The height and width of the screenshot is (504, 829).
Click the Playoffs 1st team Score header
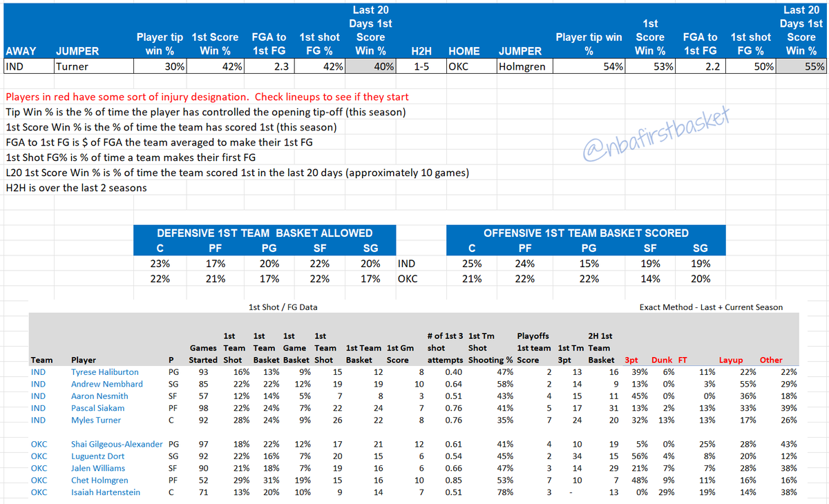tap(534, 348)
